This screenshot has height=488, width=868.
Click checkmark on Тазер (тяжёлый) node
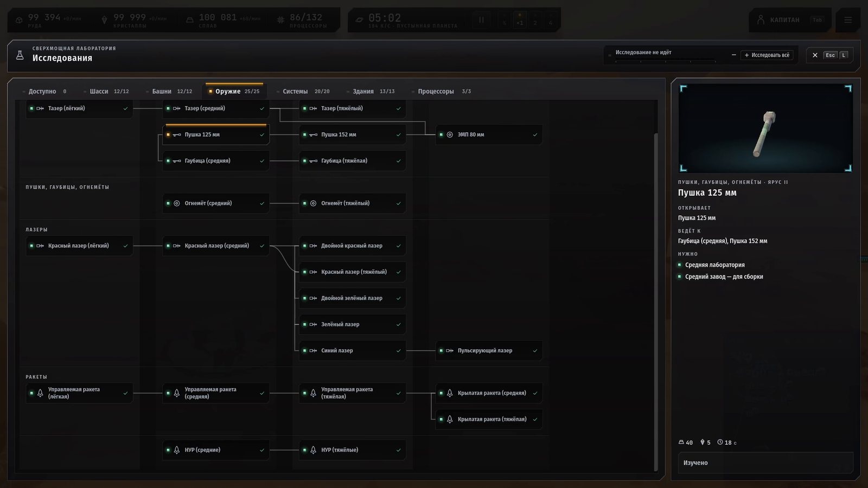click(x=398, y=108)
